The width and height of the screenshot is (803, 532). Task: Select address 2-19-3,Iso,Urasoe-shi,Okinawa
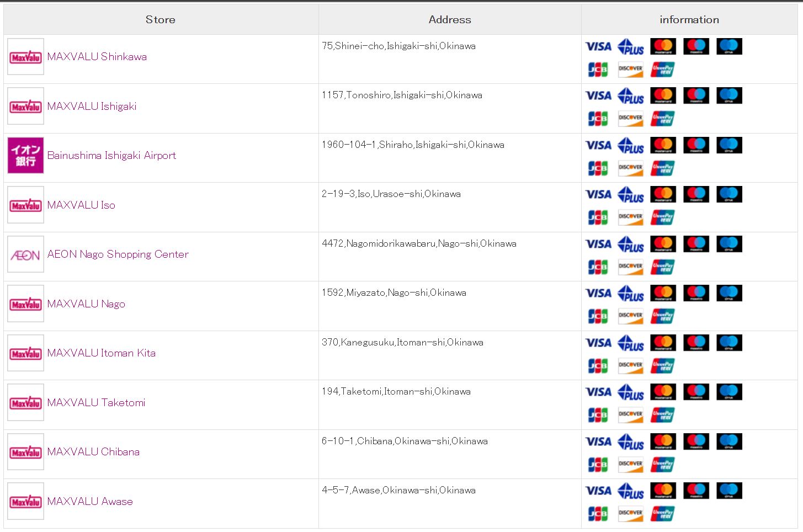(391, 194)
